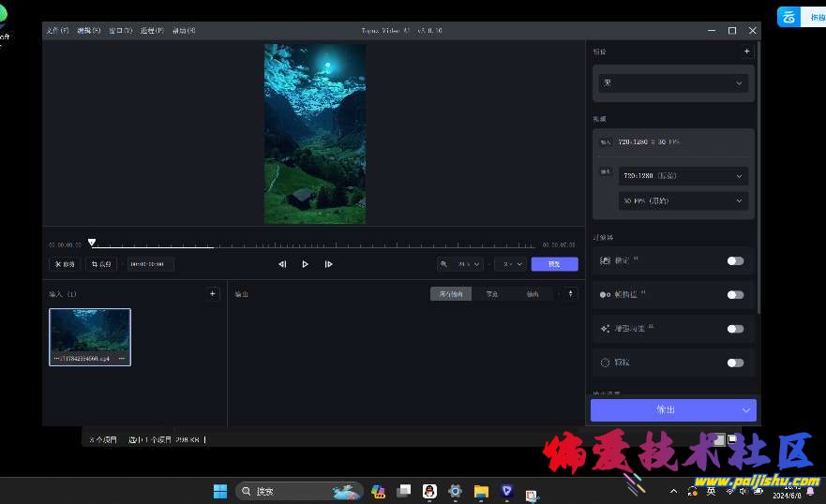Open the File menu in the menu bar

(57, 31)
